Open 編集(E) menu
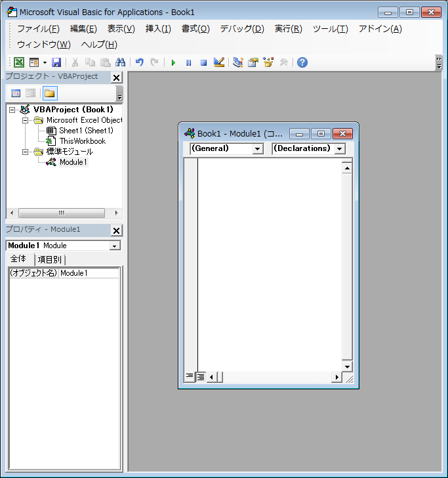This screenshot has width=448, height=478. (83, 29)
